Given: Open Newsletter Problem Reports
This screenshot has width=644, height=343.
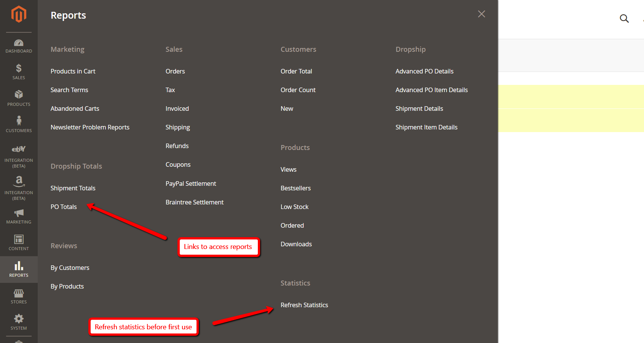Looking at the screenshot, I should pyautogui.click(x=90, y=127).
